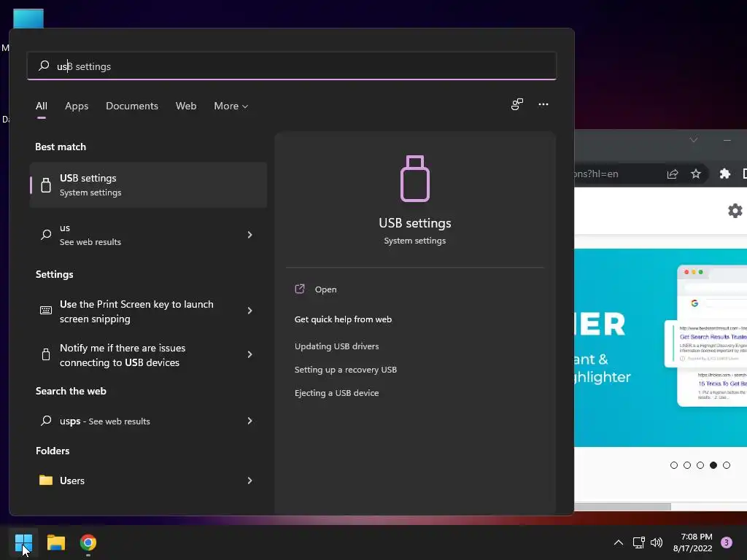Open the three-dot options menu in search
The width and height of the screenshot is (747, 560).
(x=543, y=104)
